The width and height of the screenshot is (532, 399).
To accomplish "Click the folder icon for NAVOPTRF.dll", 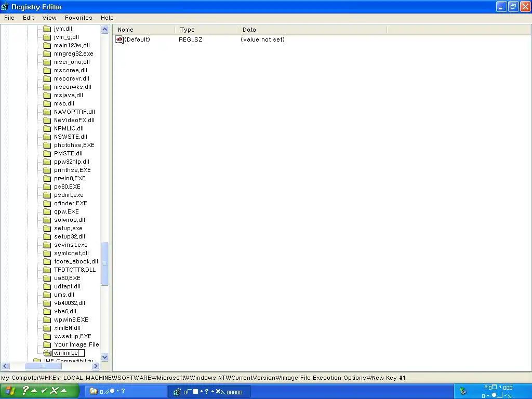I will [x=47, y=112].
